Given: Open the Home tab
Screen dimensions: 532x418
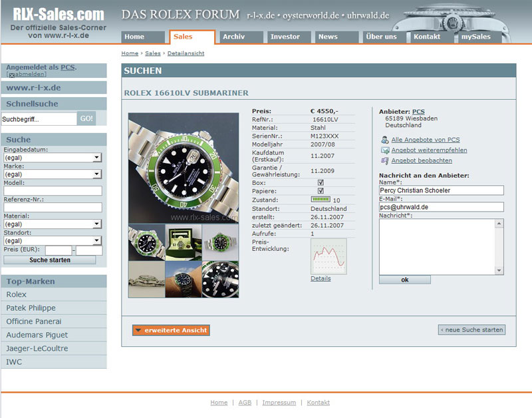Looking at the screenshot, I should 143,37.
